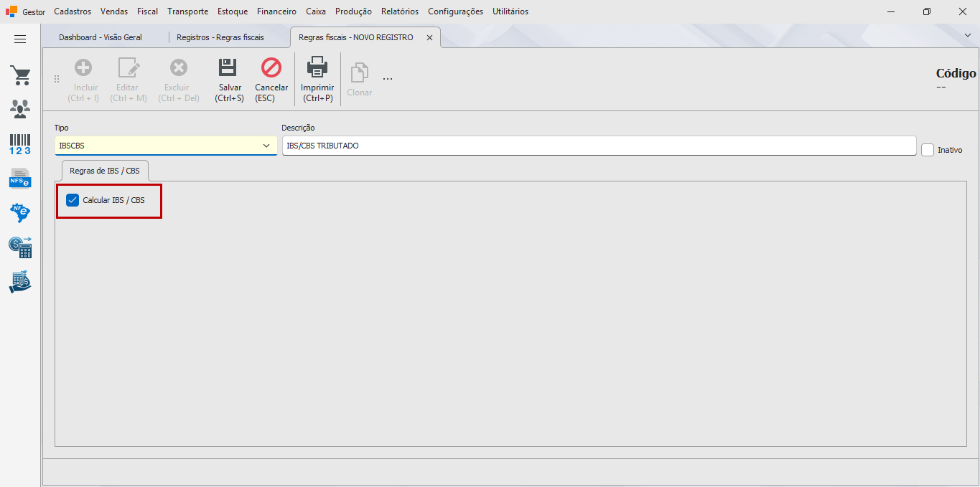Select the Regras de IBS / CBS tab
Screen dimensions: 980x487
pyautogui.click(x=105, y=171)
